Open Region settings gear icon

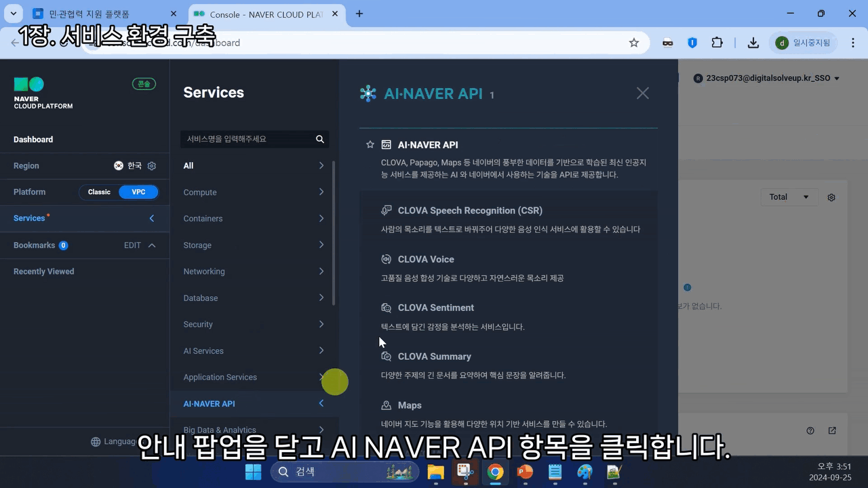tap(152, 166)
